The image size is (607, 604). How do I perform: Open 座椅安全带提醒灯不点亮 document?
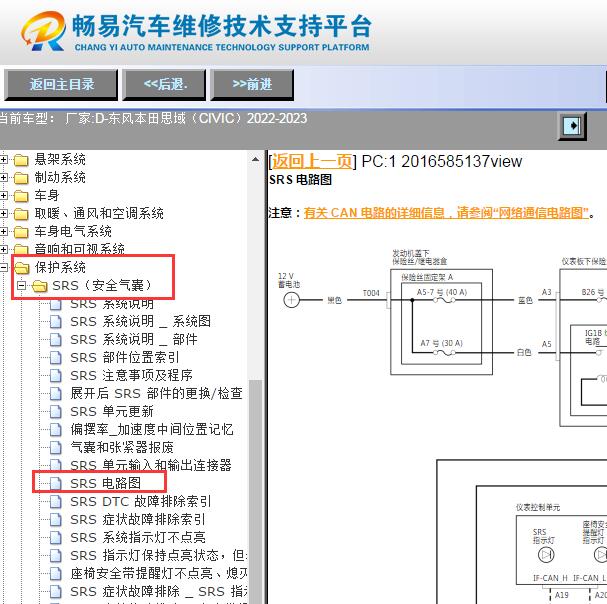pos(159,573)
